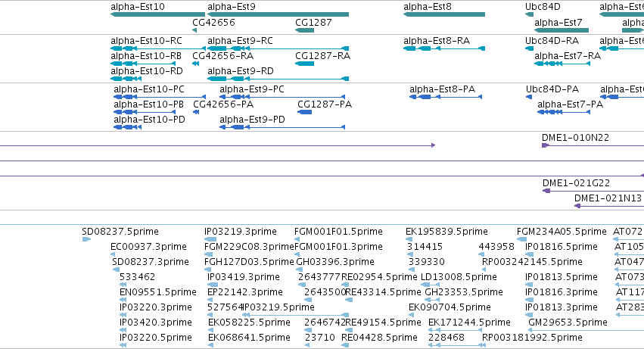The height and width of the screenshot is (349, 644).
Task: Click the 533462 feature label
Action: point(138,277)
